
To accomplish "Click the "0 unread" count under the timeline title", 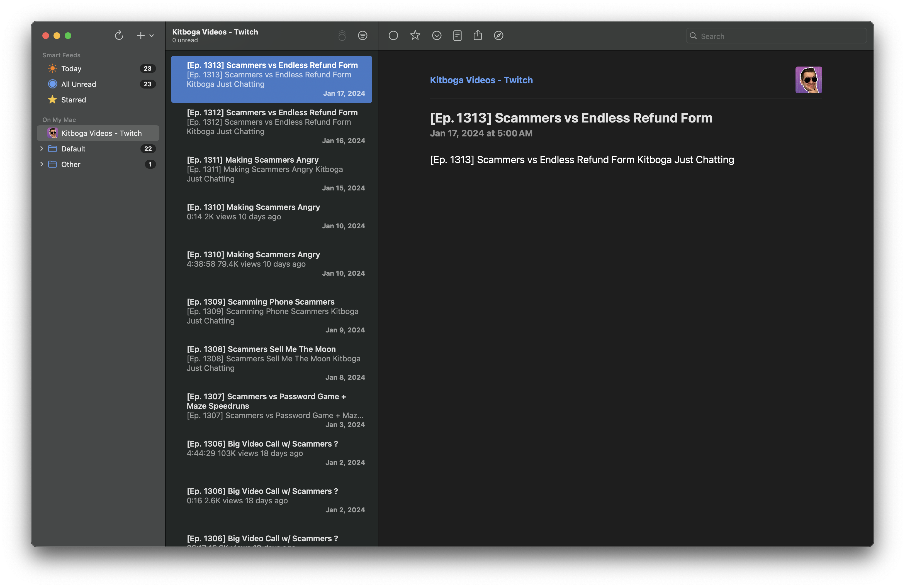I will [185, 40].
